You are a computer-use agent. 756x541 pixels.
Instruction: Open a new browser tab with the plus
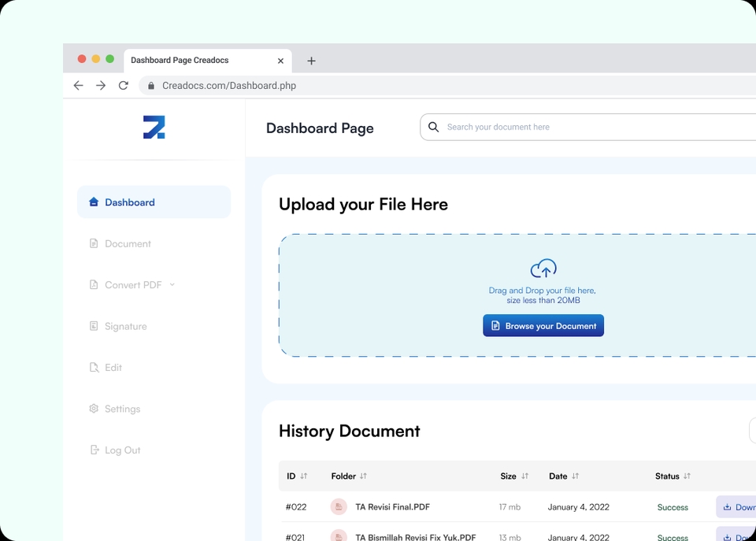coord(312,61)
